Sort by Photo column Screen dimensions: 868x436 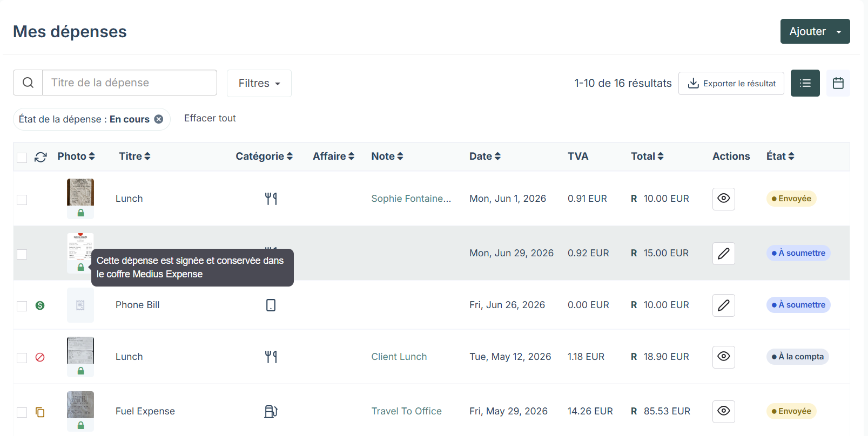pos(76,156)
